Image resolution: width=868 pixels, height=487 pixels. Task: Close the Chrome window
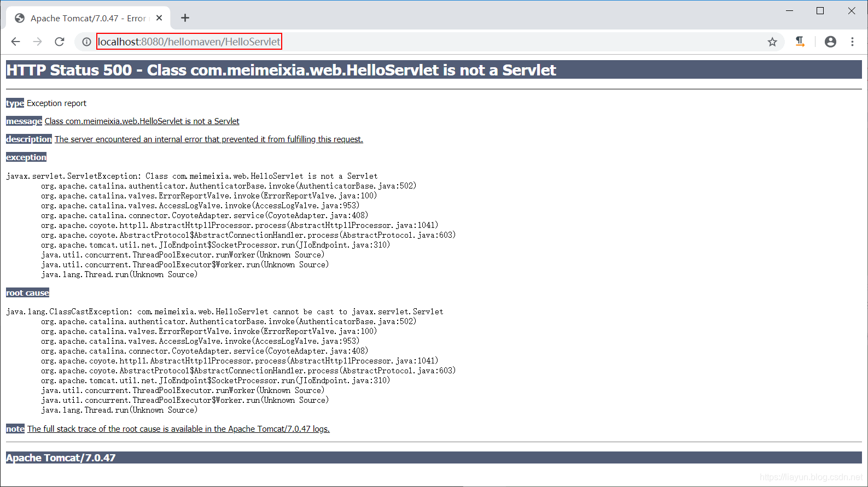click(x=852, y=10)
